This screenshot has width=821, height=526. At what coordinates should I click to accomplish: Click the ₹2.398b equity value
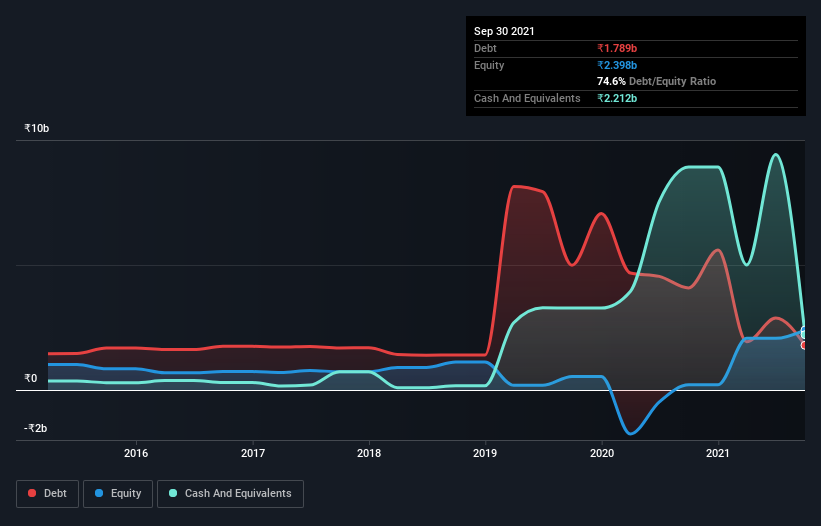click(x=617, y=65)
